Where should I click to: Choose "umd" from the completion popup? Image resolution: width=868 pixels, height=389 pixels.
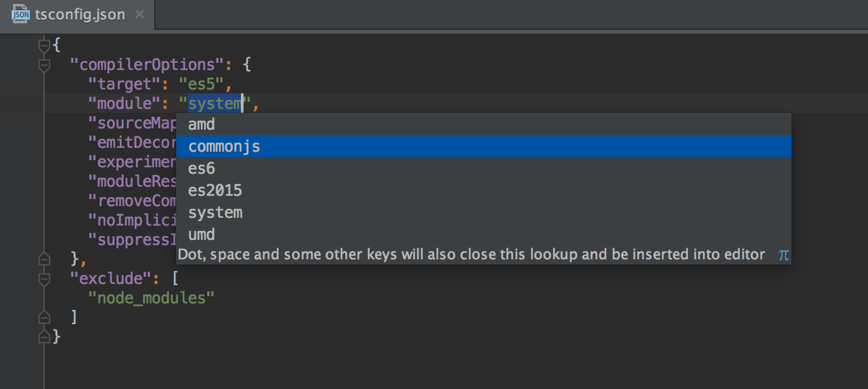coord(201,234)
